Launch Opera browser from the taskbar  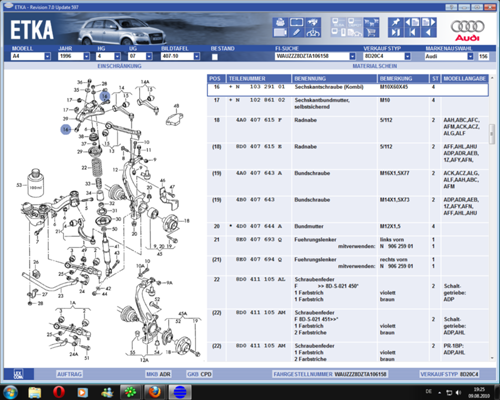(59, 392)
